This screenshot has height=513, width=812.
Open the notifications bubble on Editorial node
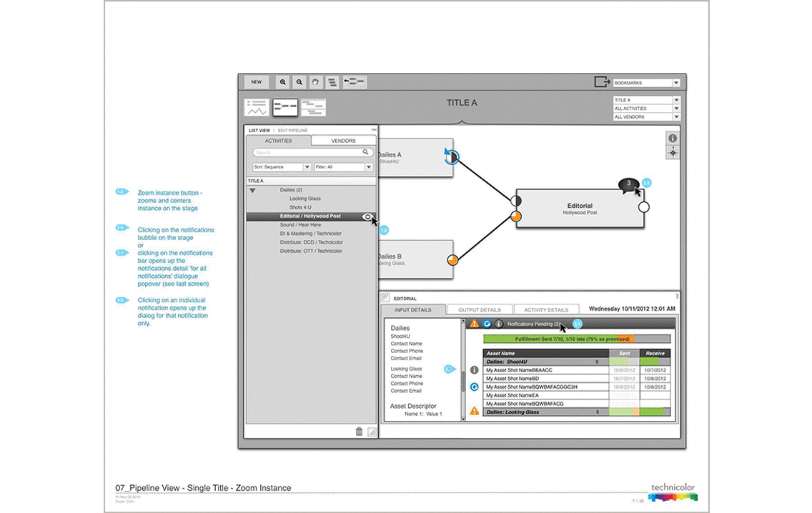628,184
